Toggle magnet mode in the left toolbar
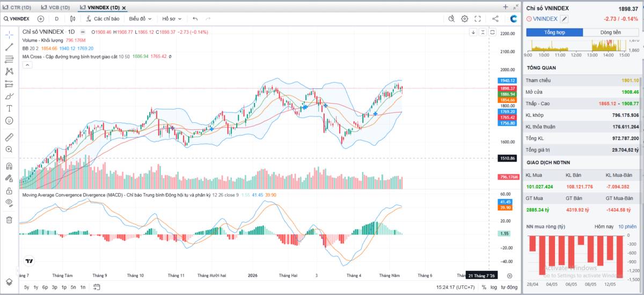 (x=9, y=166)
